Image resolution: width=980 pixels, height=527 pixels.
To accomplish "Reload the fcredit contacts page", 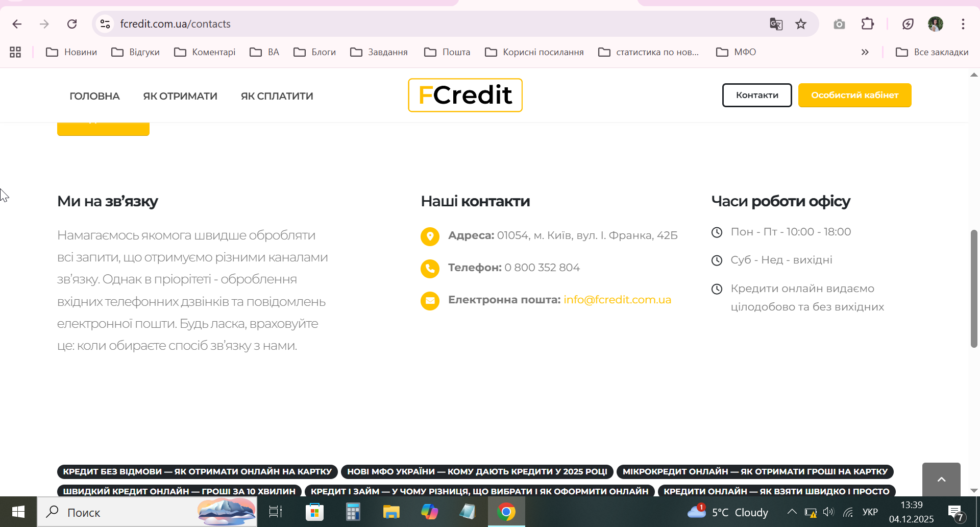I will tap(72, 24).
